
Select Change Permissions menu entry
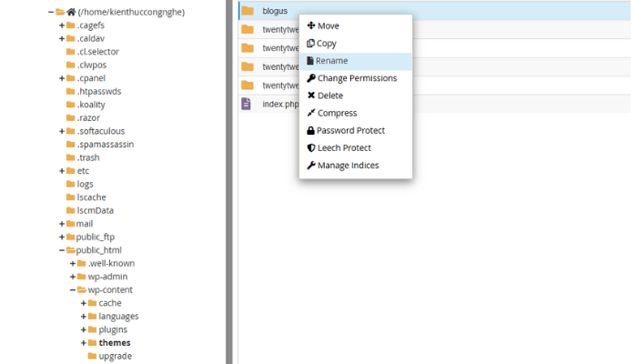(357, 78)
